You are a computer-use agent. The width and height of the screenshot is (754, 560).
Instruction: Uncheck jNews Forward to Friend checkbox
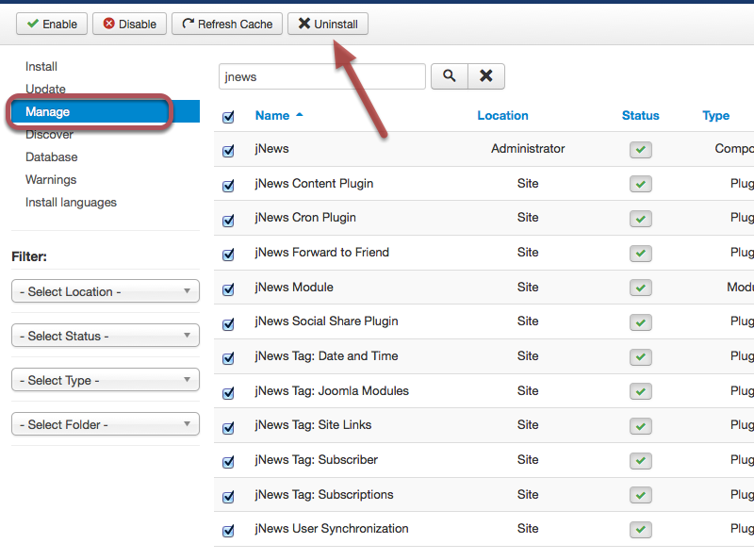pyautogui.click(x=228, y=254)
